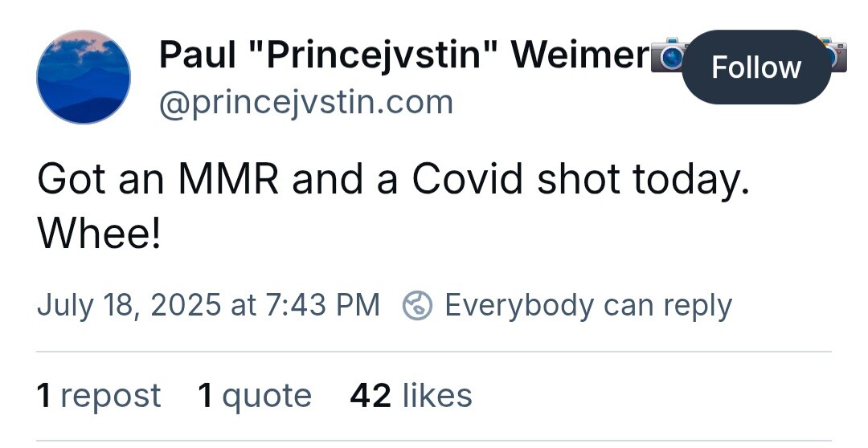
Task: Click the camera emoji left of Follow
Action: [667, 57]
